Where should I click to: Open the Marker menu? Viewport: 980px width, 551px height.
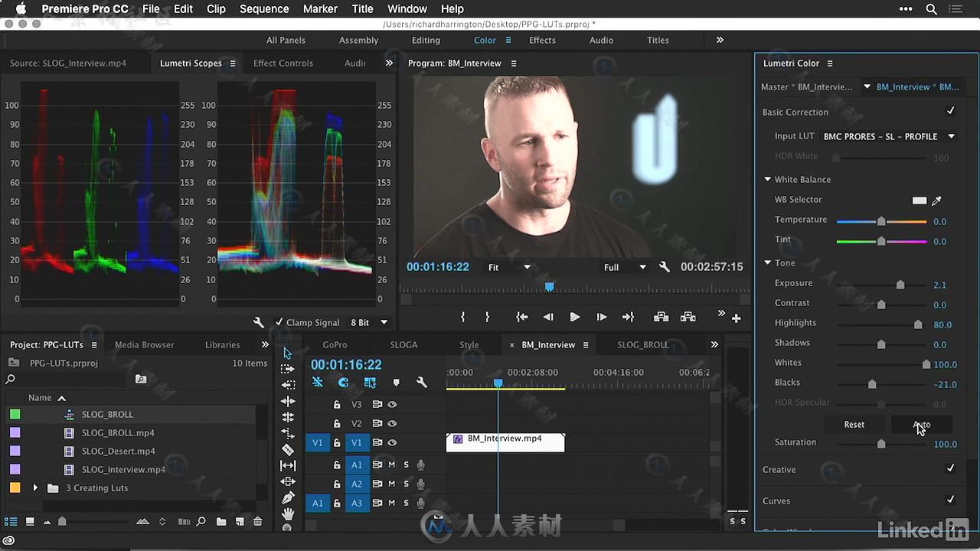coord(320,9)
